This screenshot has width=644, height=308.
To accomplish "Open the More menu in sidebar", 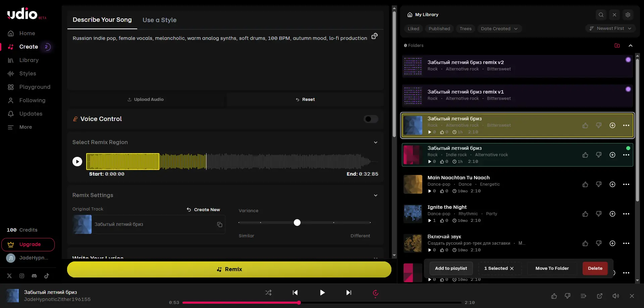I will (20, 127).
